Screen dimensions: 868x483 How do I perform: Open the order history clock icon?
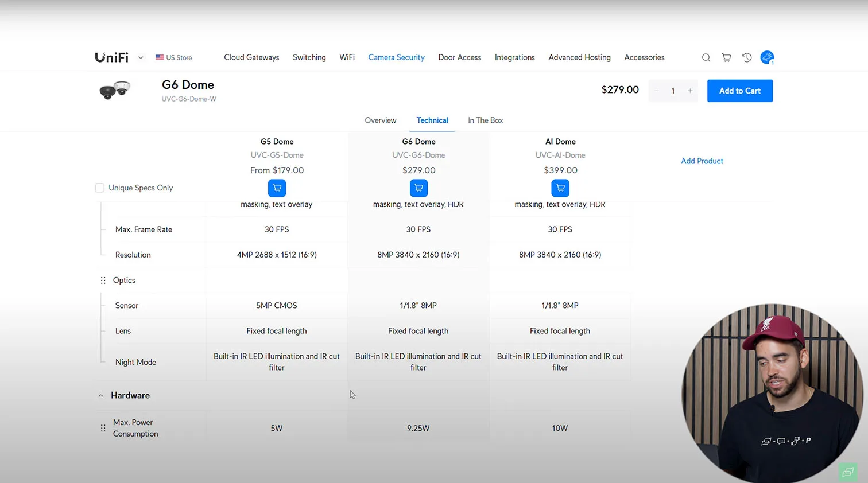coord(747,57)
